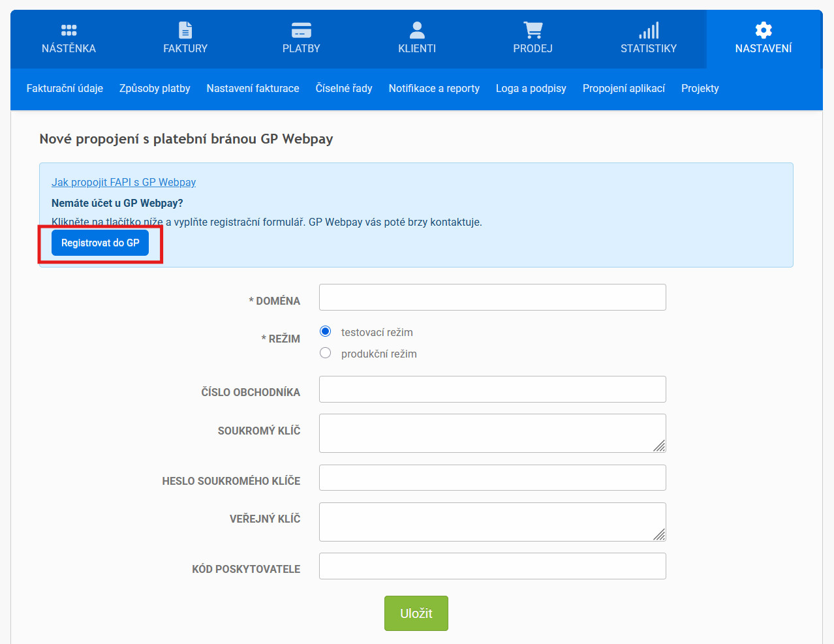Open Propojení aplikací section
Image resolution: width=834 pixels, height=644 pixels.
pos(624,88)
